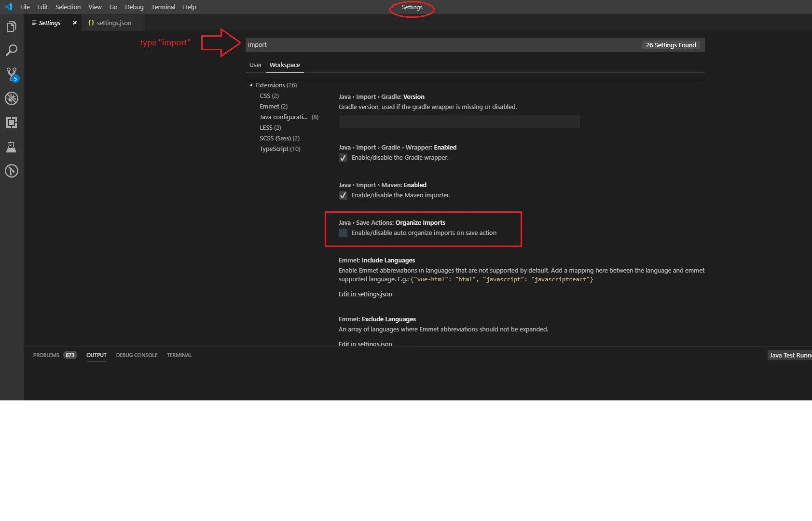Show the Terminal panel tab
The width and height of the screenshot is (812, 521).
(179, 355)
